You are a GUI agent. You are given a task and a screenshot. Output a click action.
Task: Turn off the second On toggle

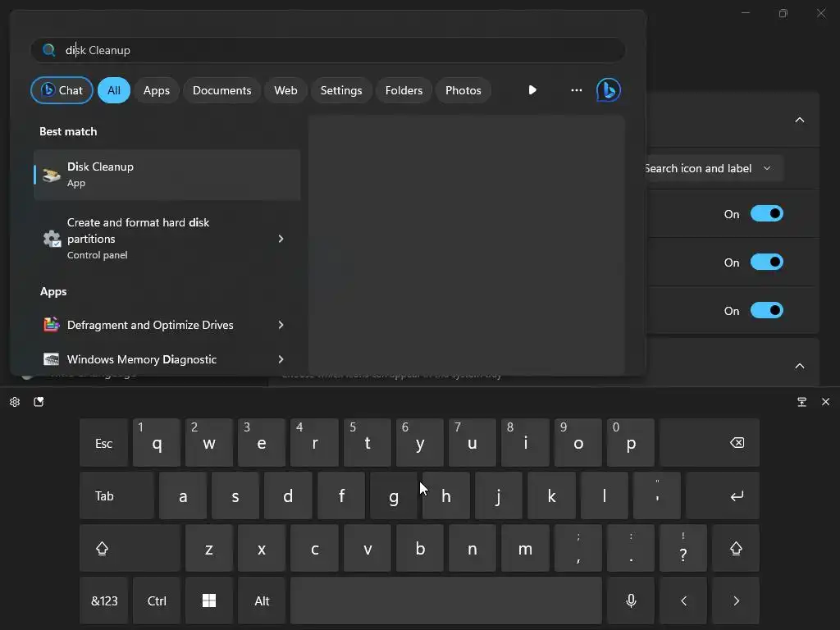pos(767,262)
